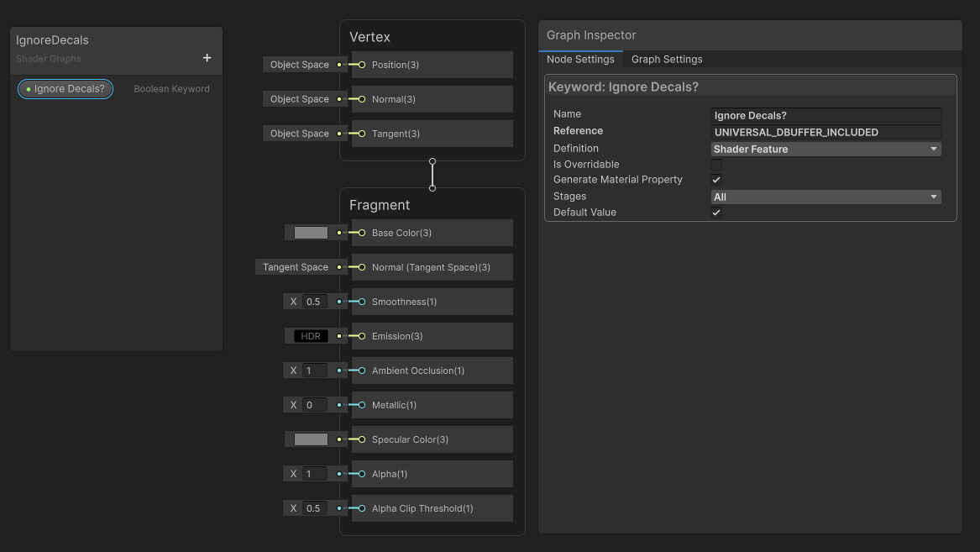Enable the Is Overridable checkbox

[x=715, y=164]
